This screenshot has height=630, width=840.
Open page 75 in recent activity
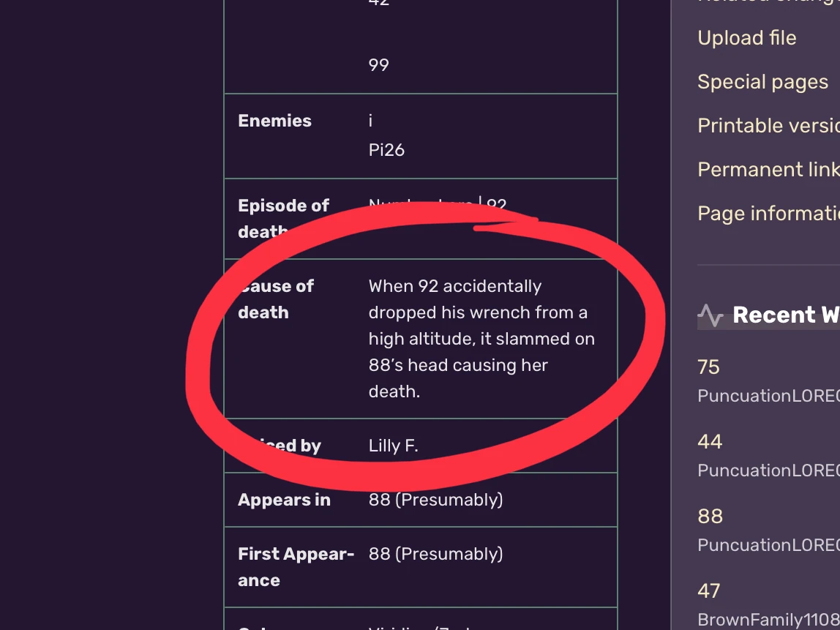point(708,367)
